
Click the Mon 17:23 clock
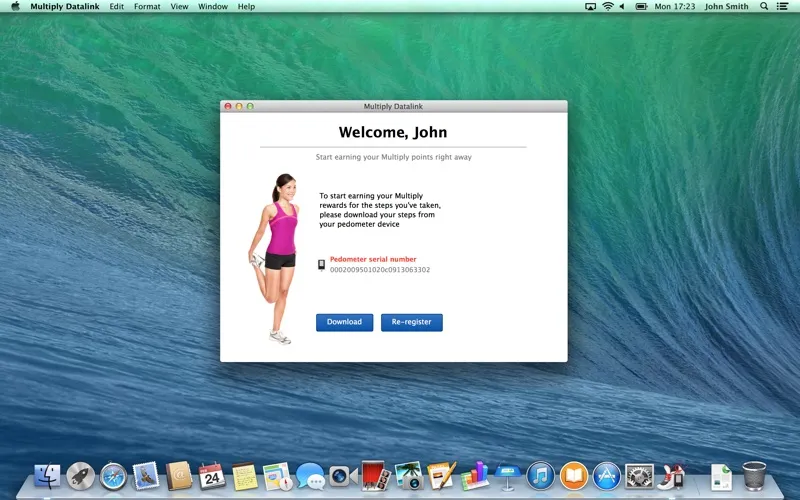674,6
